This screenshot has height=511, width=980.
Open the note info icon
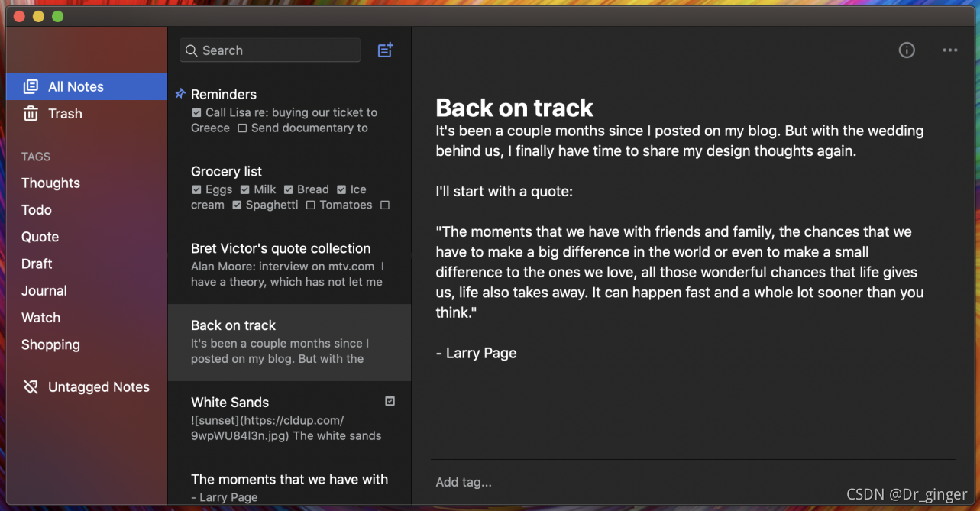click(x=907, y=50)
